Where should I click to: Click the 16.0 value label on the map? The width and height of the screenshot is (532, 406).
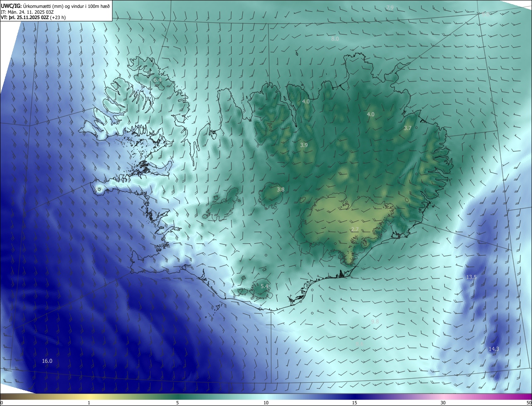pyautogui.click(x=47, y=361)
